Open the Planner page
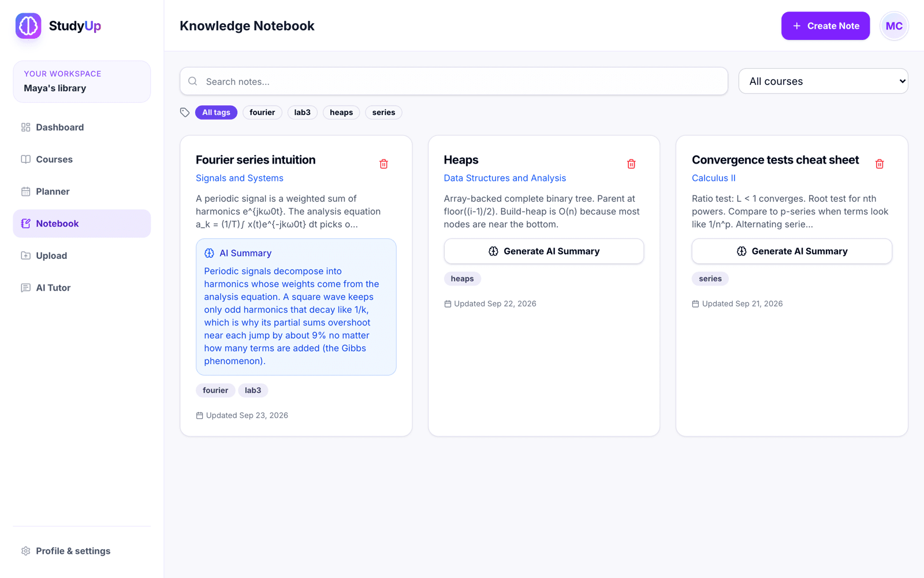The image size is (924, 578). (82, 191)
